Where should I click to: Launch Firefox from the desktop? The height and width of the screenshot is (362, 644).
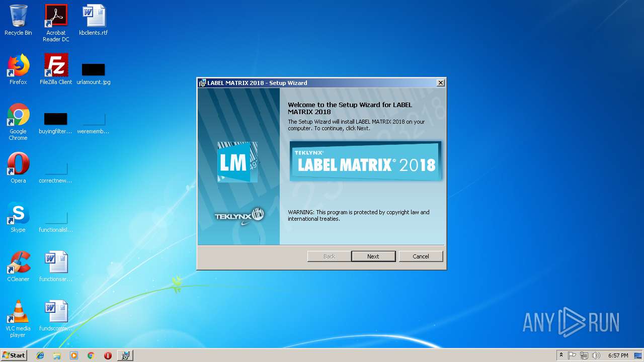click(18, 70)
